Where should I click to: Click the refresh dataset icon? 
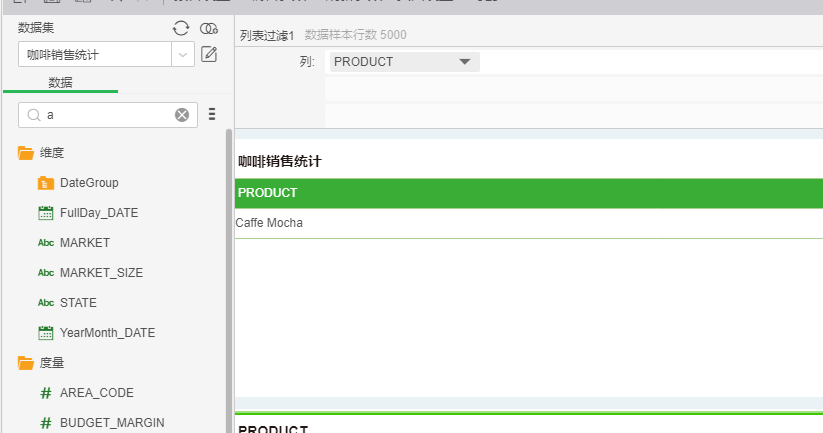181,28
